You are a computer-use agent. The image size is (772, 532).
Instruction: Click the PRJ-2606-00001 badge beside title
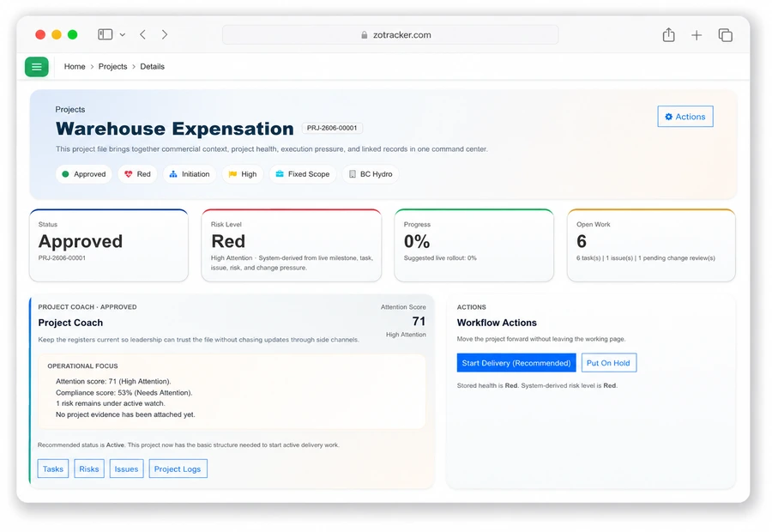click(332, 128)
